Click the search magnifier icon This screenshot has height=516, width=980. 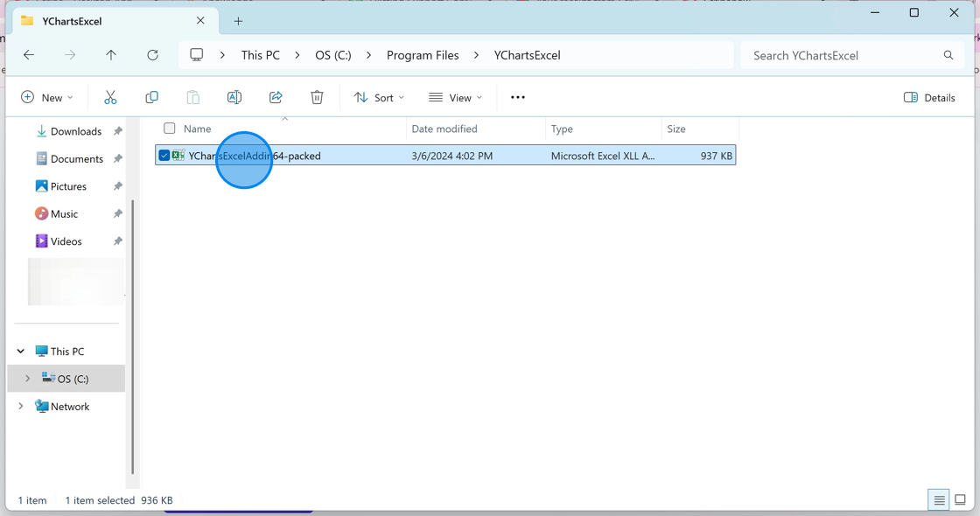[948, 55]
